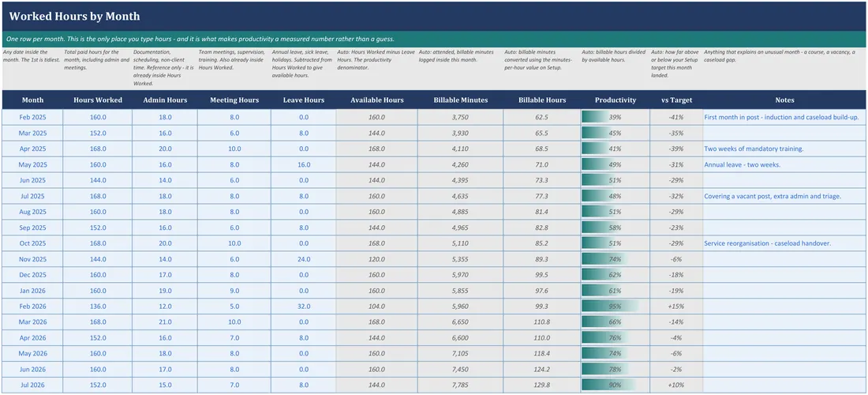Click the -2% vs Target cell

tap(676, 369)
